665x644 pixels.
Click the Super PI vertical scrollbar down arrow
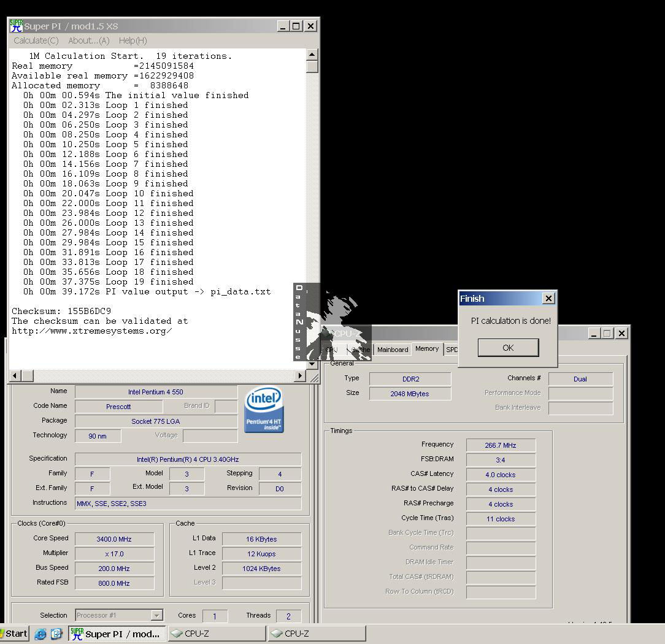pos(312,364)
